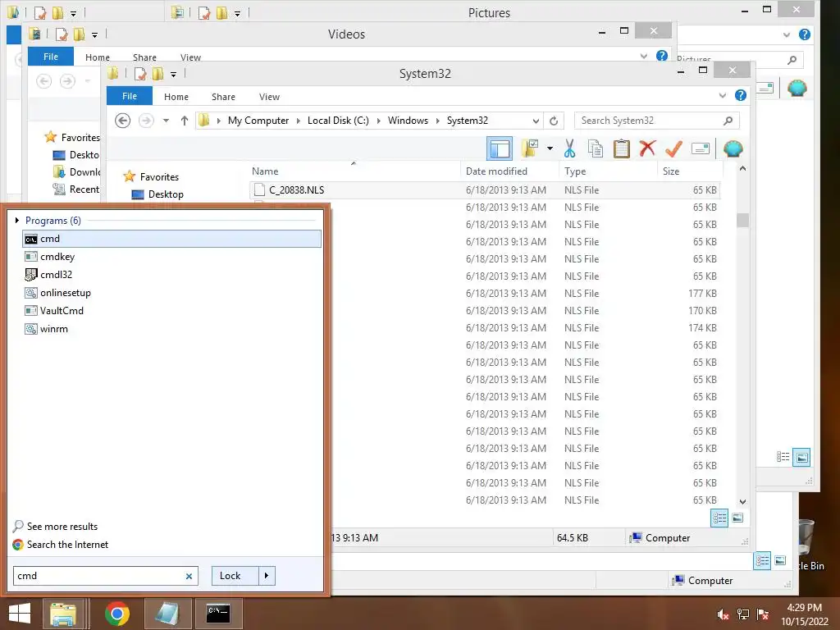Image resolution: width=840 pixels, height=630 pixels.
Task: Go forward in the System32 window
Action: point(146,121)
